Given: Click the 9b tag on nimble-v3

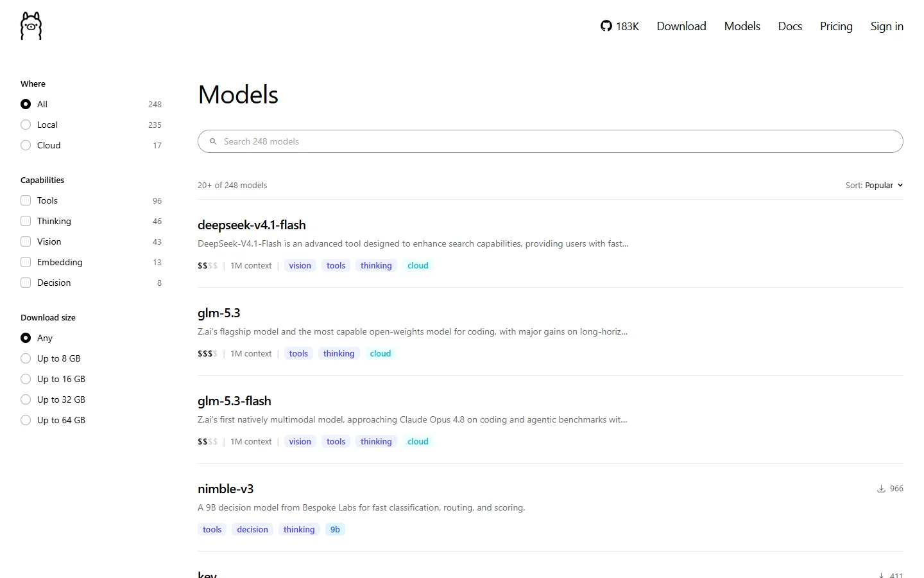Looking at the screenshot, I should (x=335, y=529).
